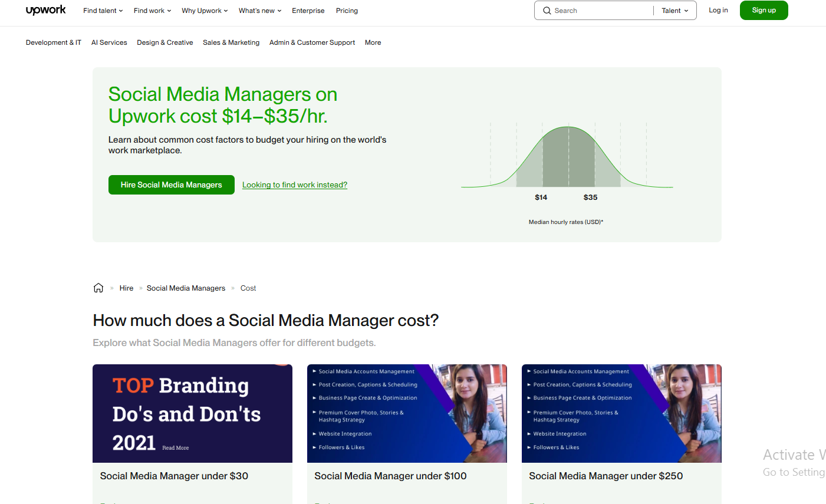Open the Talent search-type dropdown
826x504 pixels.
[674, 11]
